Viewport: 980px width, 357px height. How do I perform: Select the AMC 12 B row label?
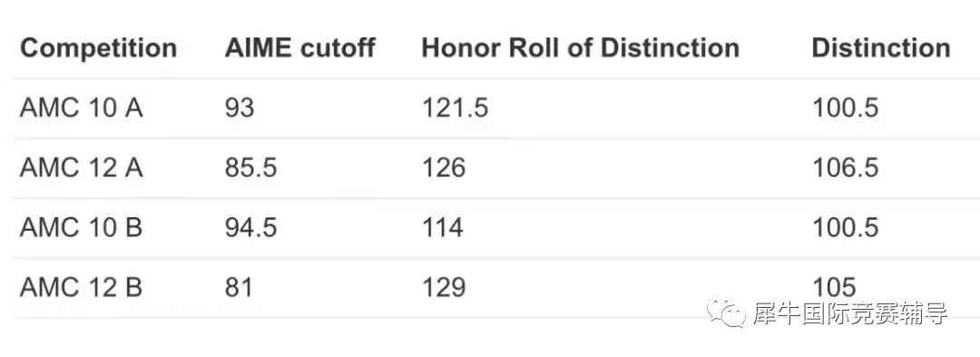click(82, 287)
